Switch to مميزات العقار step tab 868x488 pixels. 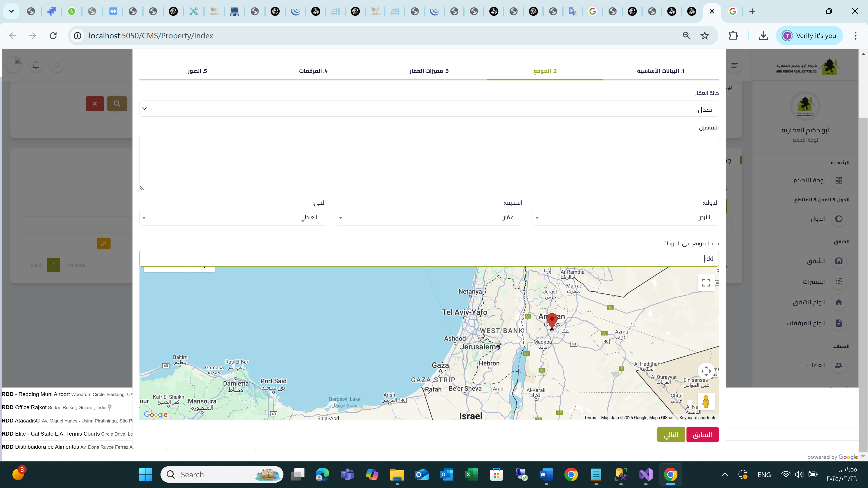coord(429,71)
